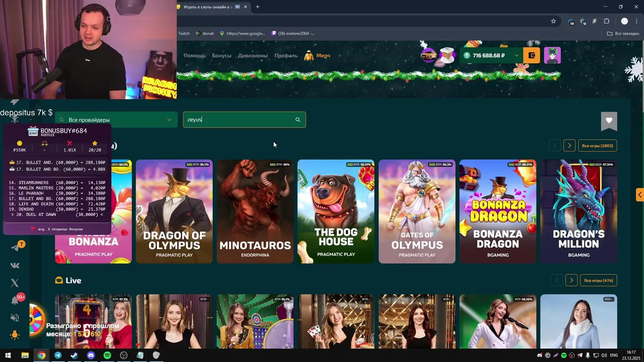Show next Live games with arrow
Viewport: 644px width, 362px height.
coord(571,280)
